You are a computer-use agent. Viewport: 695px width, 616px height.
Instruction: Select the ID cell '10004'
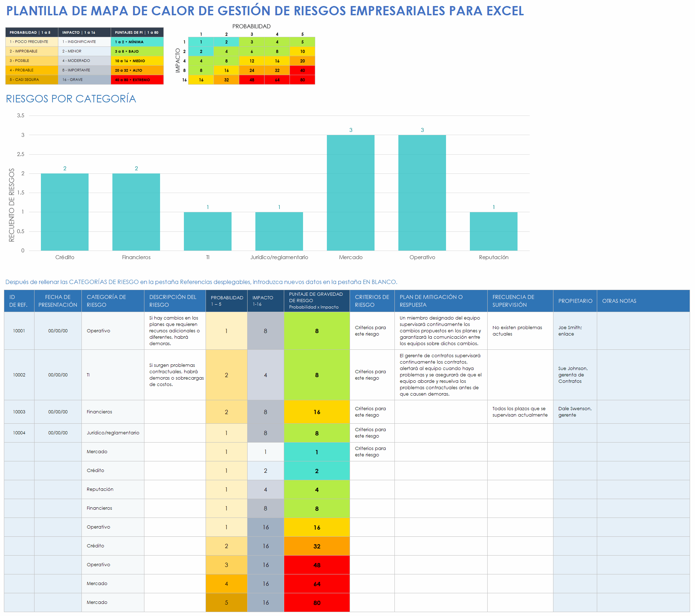[19, 433]
